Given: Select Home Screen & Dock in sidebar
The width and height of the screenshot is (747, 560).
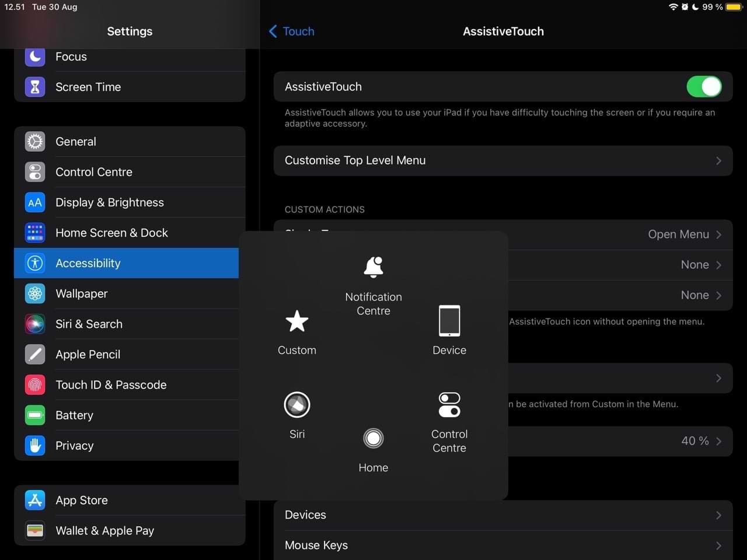Looking at the screenshot, I should pyautogui.click(x=130, y=233).
